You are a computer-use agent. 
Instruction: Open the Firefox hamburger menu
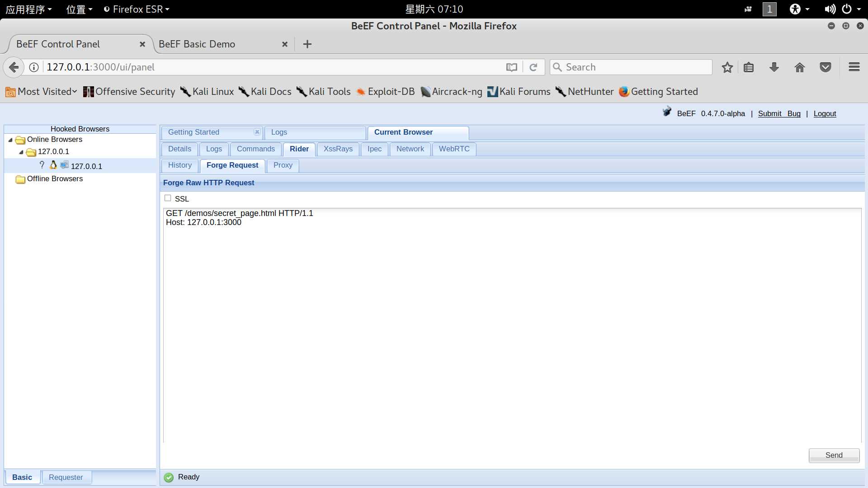pyautogui.click(x=854, y=67)
